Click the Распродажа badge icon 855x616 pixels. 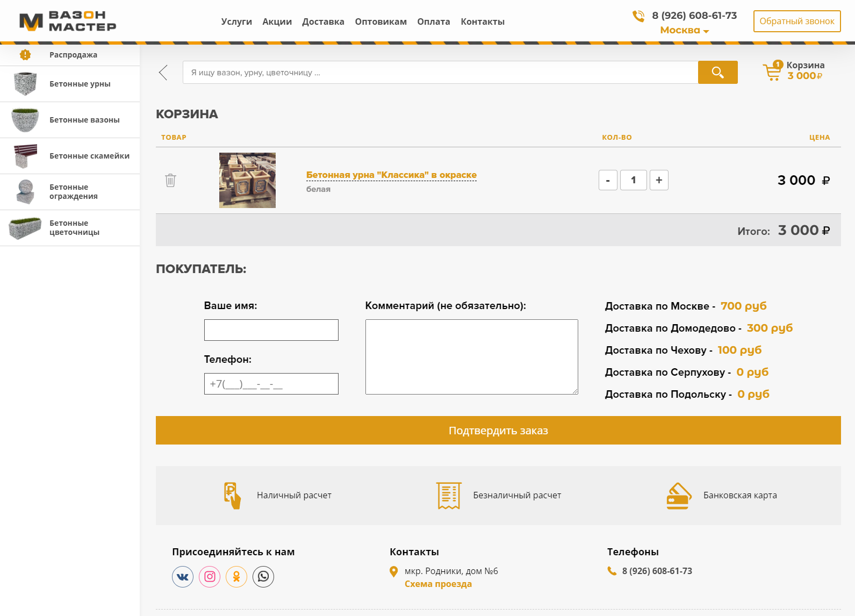25,55
